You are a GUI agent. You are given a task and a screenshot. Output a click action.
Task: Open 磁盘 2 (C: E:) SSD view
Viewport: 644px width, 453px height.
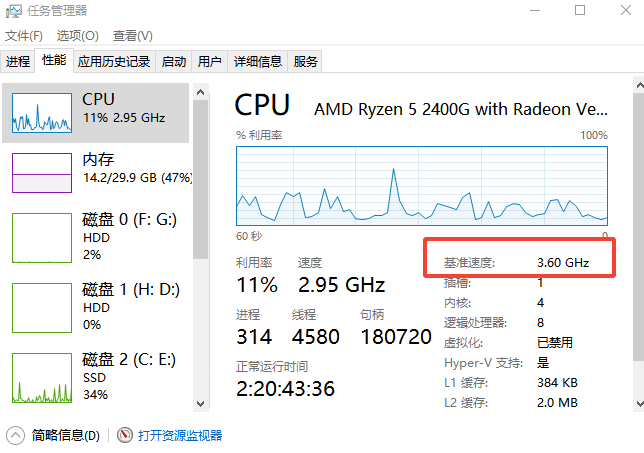pyautogui.click(x=97, y=377)
